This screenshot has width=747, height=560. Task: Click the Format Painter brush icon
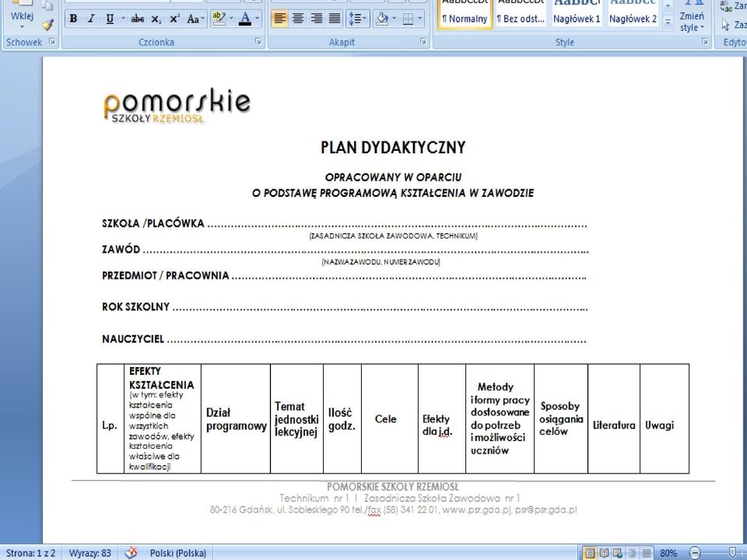[47, 24]
